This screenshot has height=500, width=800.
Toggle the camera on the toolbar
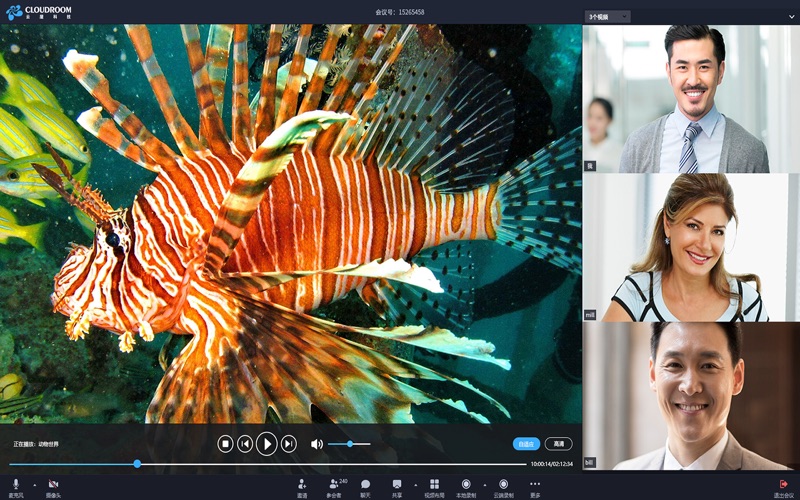[53, 485]
